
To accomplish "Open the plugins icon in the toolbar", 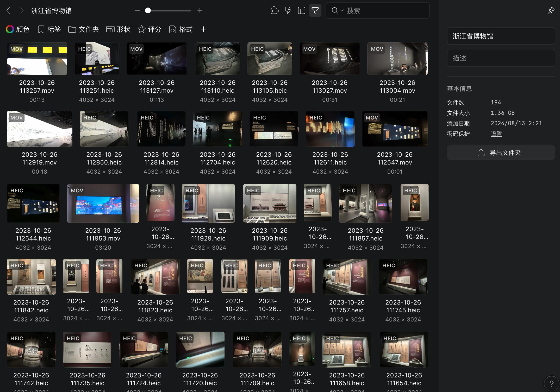I will click(274, 10).
